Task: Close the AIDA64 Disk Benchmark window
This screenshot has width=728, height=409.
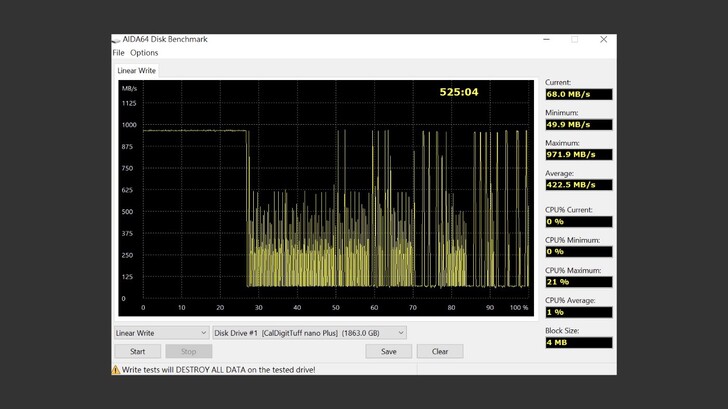Action: click(x=603, y=40)
